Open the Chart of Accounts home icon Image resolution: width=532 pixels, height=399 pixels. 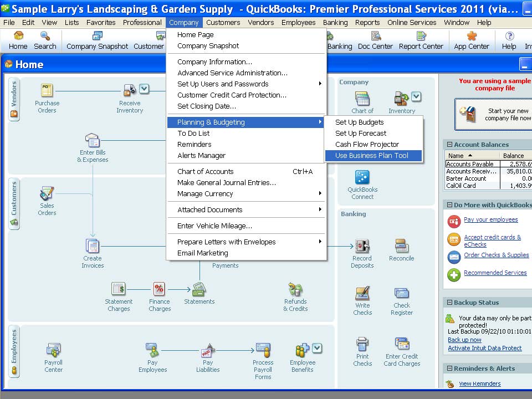point(362,99)
